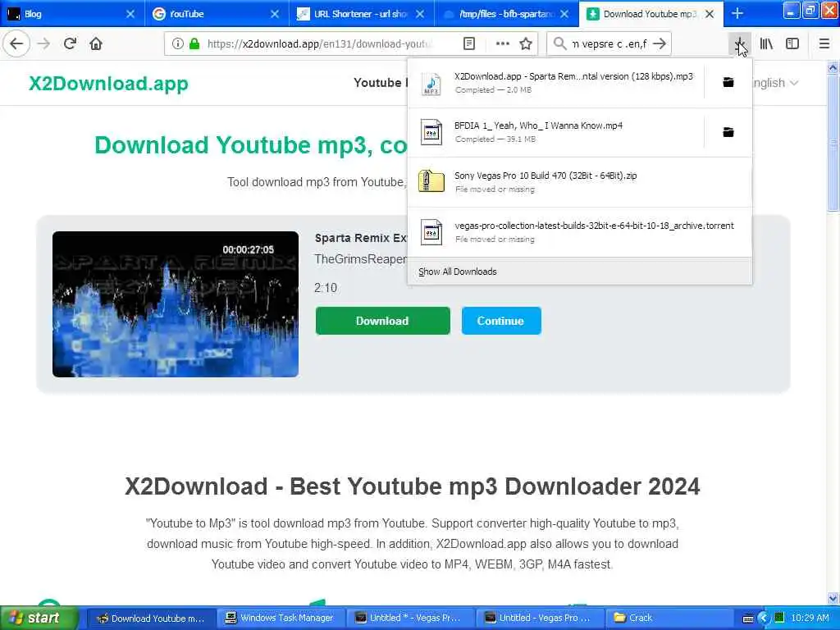Open the Firefox hamburger menu
Viewport: 840px width, 630px height.
(824, 44)
